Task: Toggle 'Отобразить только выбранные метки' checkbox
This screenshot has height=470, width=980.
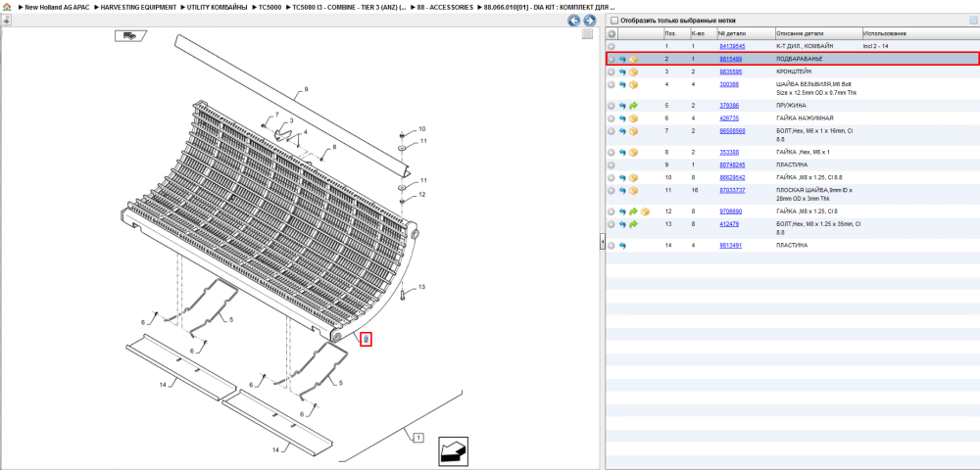Action: 613,21
